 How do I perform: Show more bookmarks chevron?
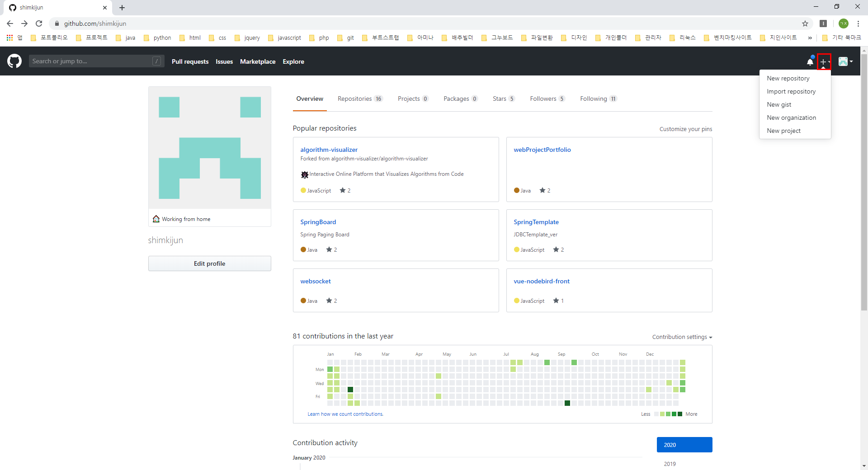810,38
